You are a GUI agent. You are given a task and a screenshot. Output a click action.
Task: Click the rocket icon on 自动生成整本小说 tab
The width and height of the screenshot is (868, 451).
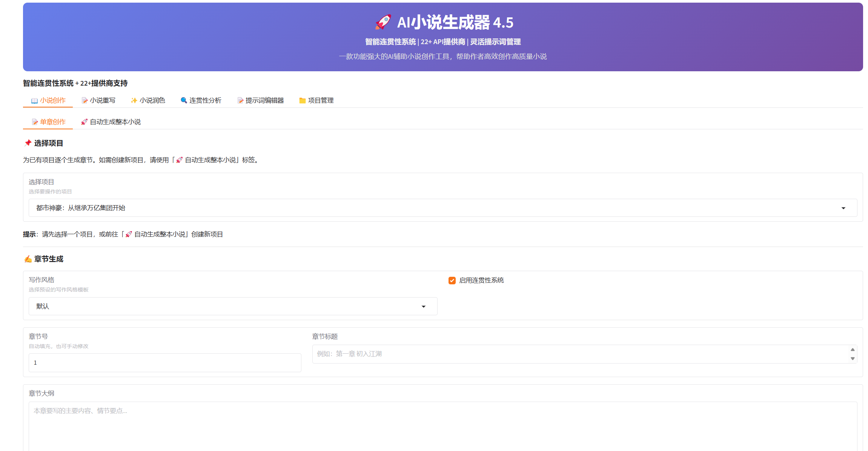tap(84, 121)
